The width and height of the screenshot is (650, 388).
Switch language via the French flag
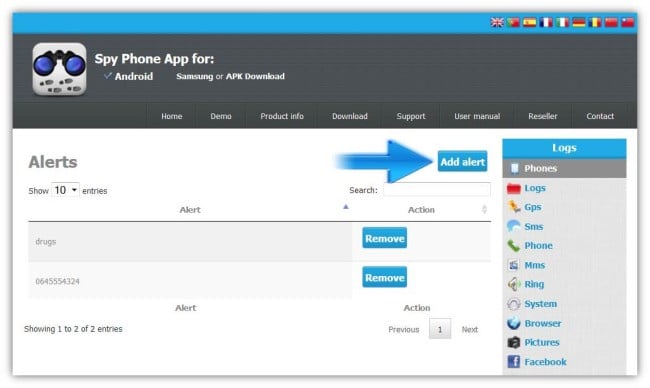click(x=546, y=22)
